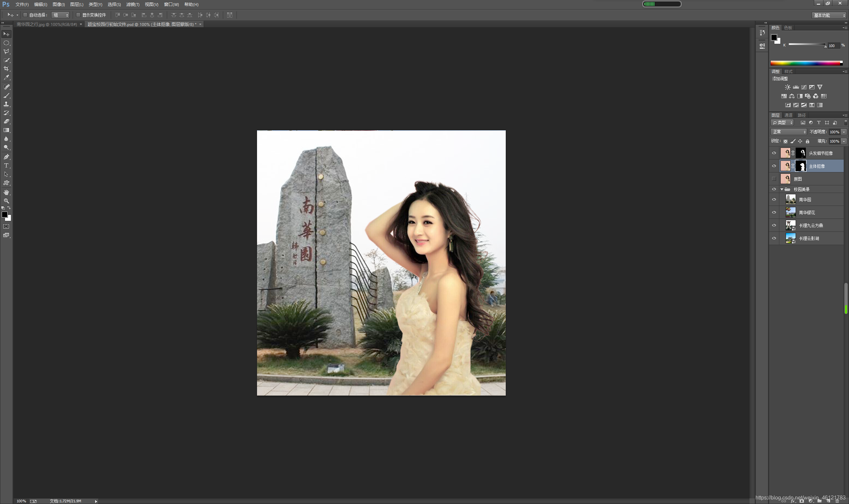Select the Gradient tool
Viewport: 849px width, 504px height.
tap(6, 130)
